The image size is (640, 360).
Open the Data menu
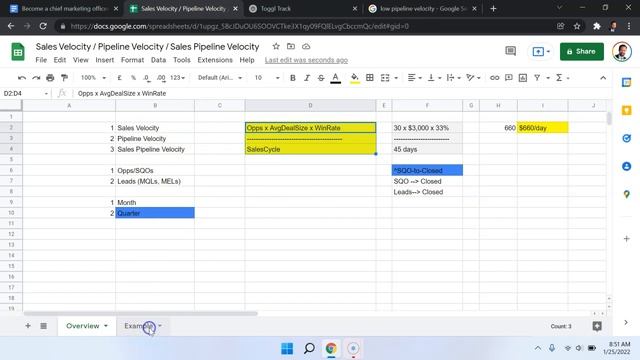pyautogui.click(x=158, y=60)
